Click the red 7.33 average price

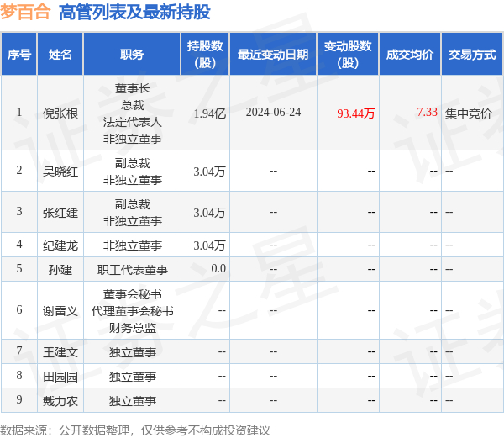click(427, 112)
